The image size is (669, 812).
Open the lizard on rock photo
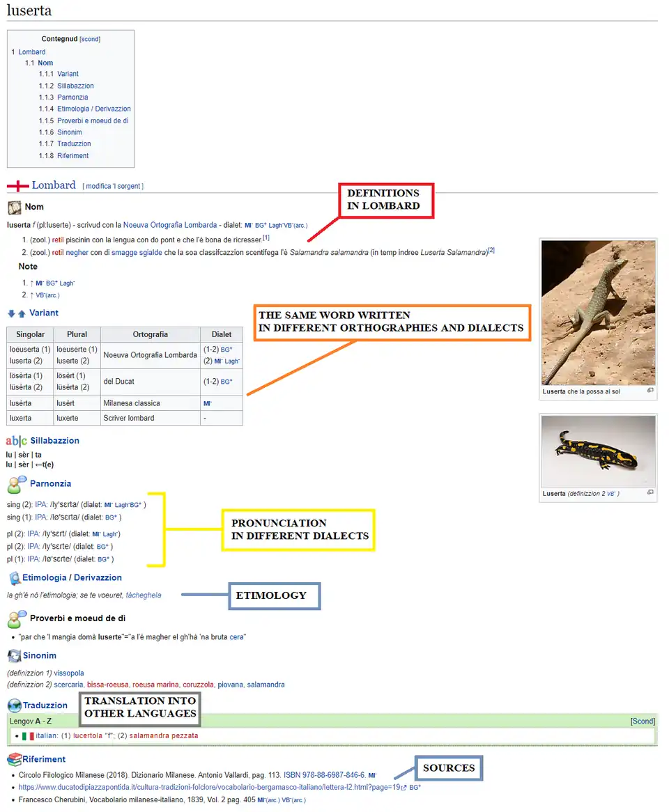click(x=598, y=312)
